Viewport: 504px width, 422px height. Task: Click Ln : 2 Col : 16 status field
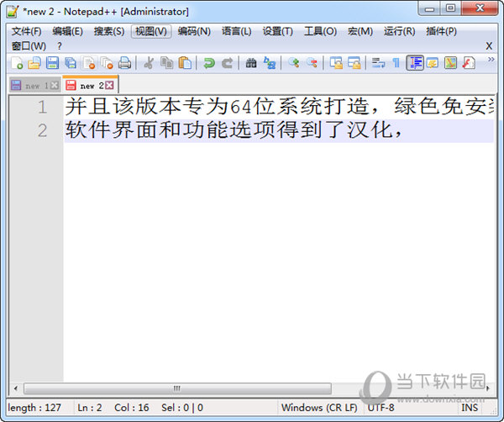click(x=113, y=408)
